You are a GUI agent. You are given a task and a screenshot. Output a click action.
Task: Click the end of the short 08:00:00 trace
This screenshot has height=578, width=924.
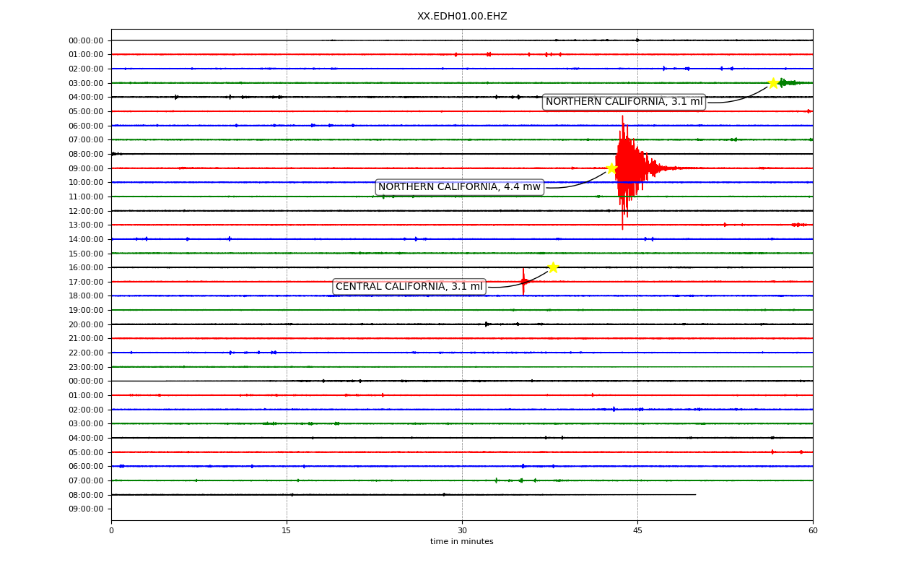(695, 495)
